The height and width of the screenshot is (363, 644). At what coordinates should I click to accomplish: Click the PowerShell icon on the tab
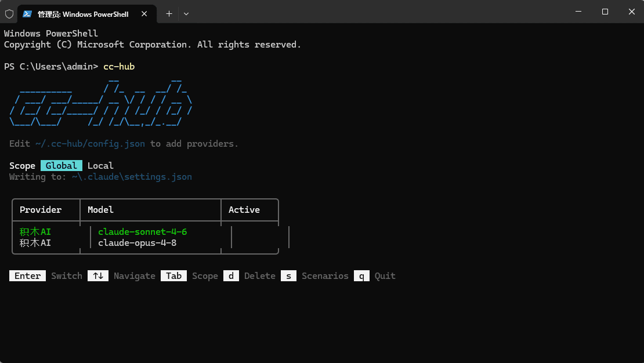(x=27, y=14)
